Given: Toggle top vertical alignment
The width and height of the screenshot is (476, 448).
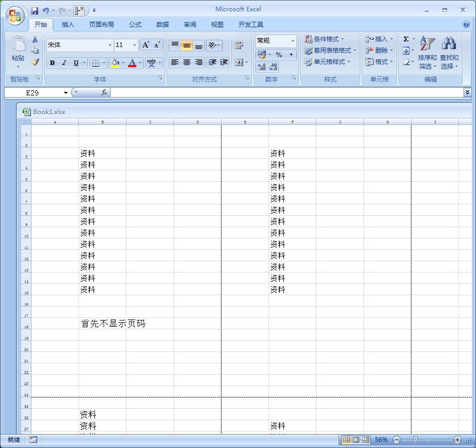Looking at the screenshot, I should click(x=175, y=45).
